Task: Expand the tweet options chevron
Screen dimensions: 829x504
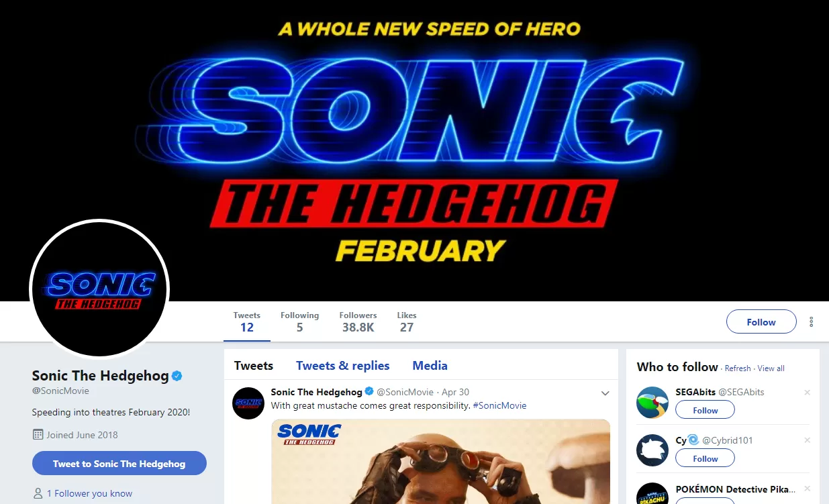Action: tap(605, 393)
